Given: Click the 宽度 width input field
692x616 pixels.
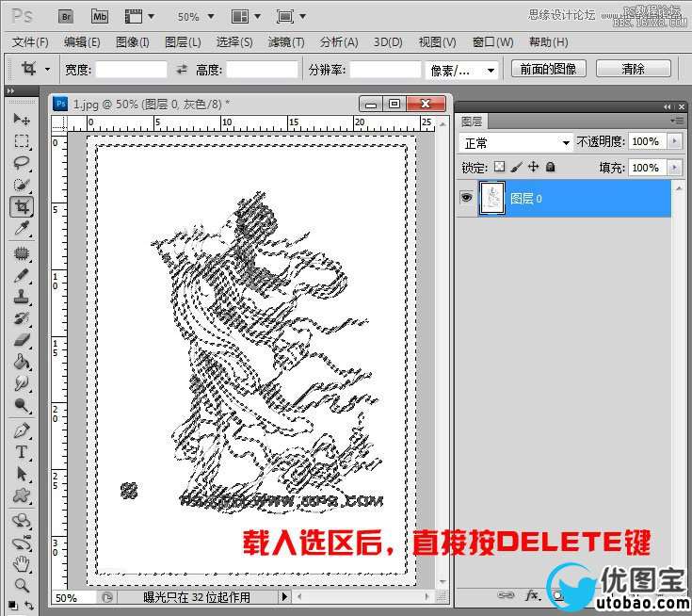Looking at the screenshot, I should (x=131, y=70).
